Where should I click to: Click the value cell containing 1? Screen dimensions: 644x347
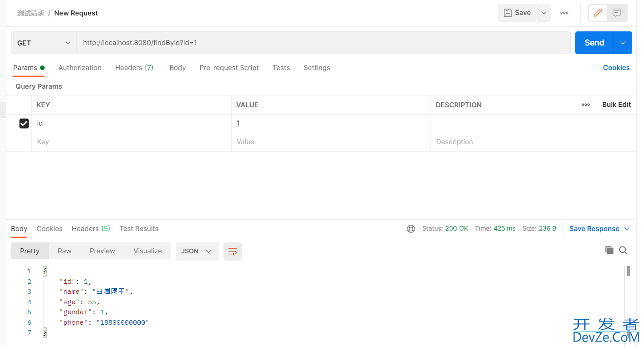coord(331,123)
